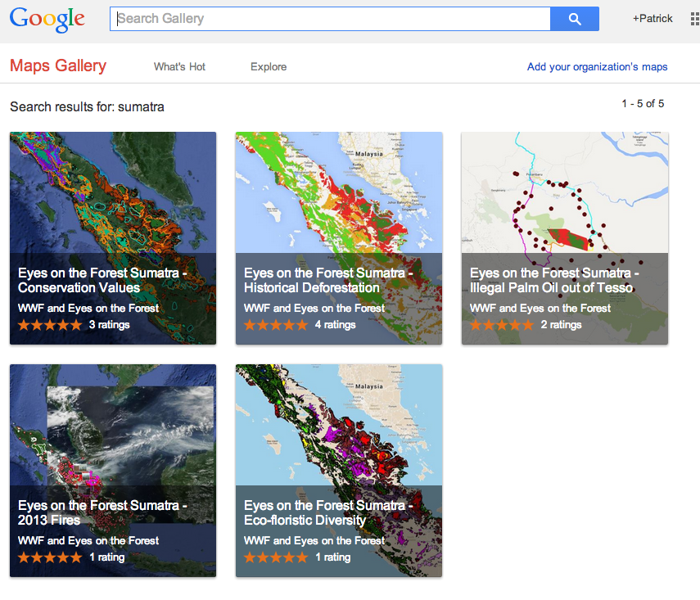Click star rating on Historical Deforestation card

click(x=276, y=325)
